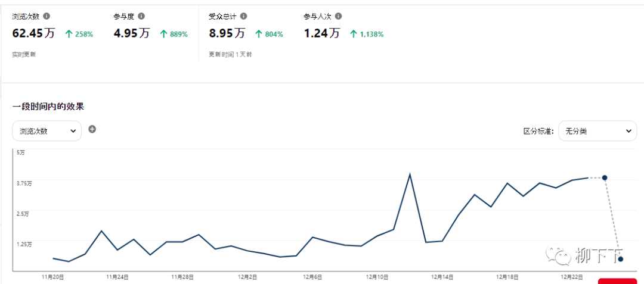Screen dimensions: 644x284
Task: Click info icon beside 浏览次数 metric
Action: click(47, 17)
